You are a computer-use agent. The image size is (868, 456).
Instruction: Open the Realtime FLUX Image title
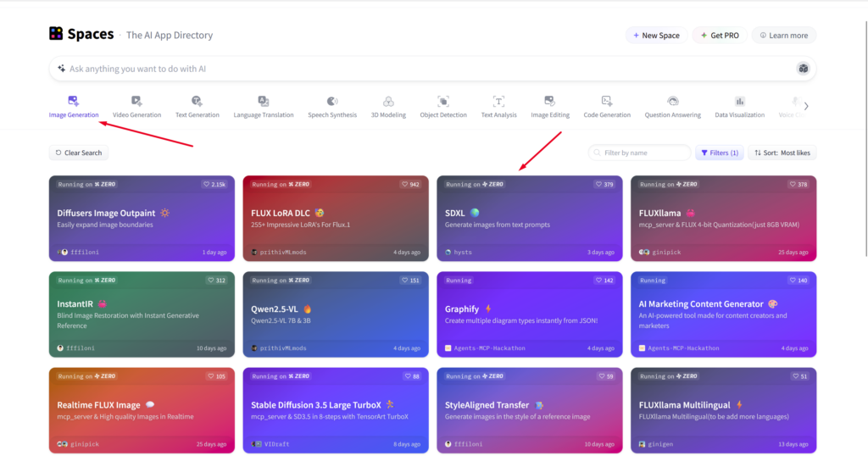(98, 405)
